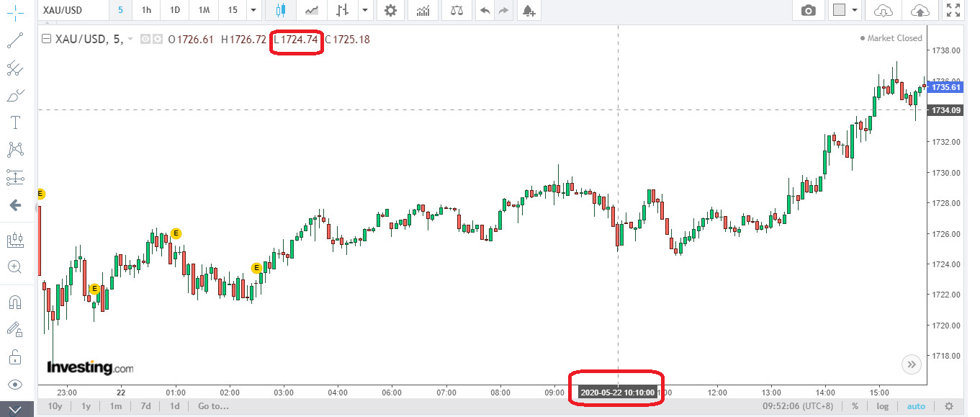Click the compare symbols scale icon

tap(457, 10)
